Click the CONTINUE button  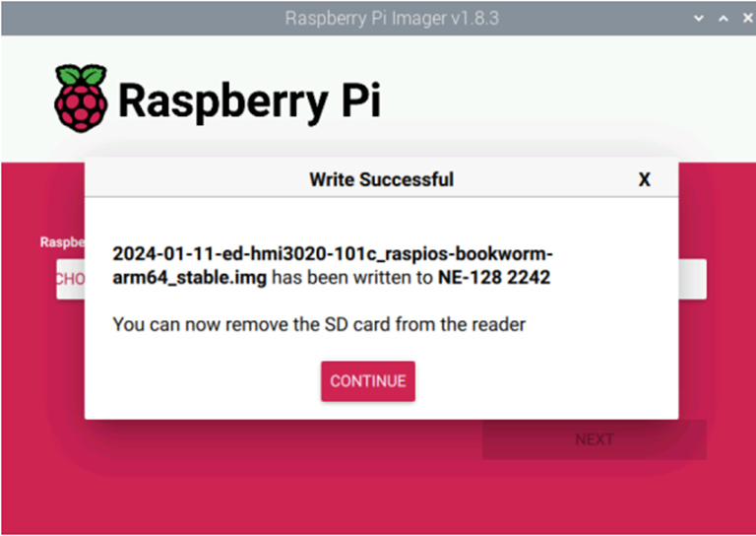pyautogui.click(x=368, y=381)
